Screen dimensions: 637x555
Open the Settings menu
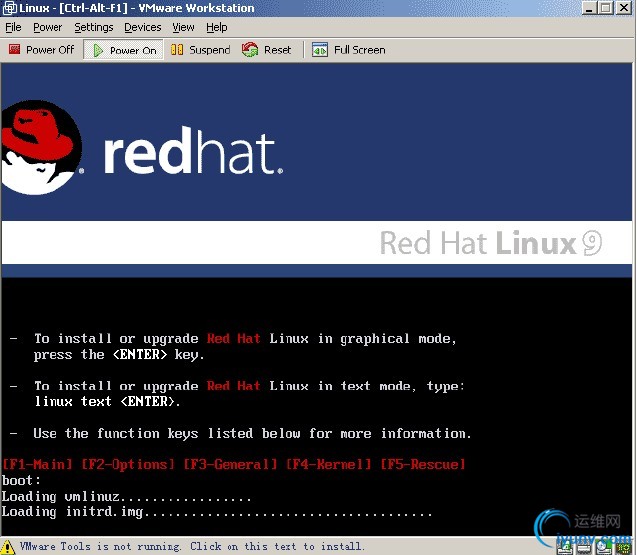click(93, 27)
